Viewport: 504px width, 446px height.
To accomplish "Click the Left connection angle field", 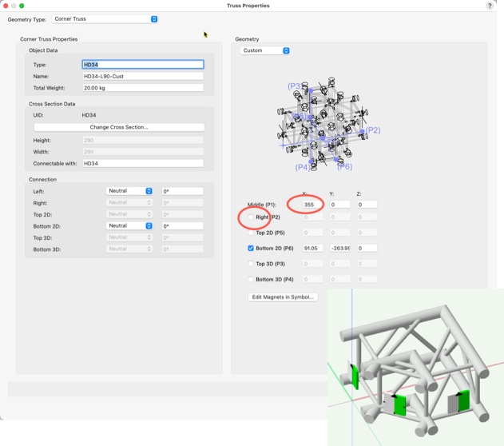I will [182, 191].
